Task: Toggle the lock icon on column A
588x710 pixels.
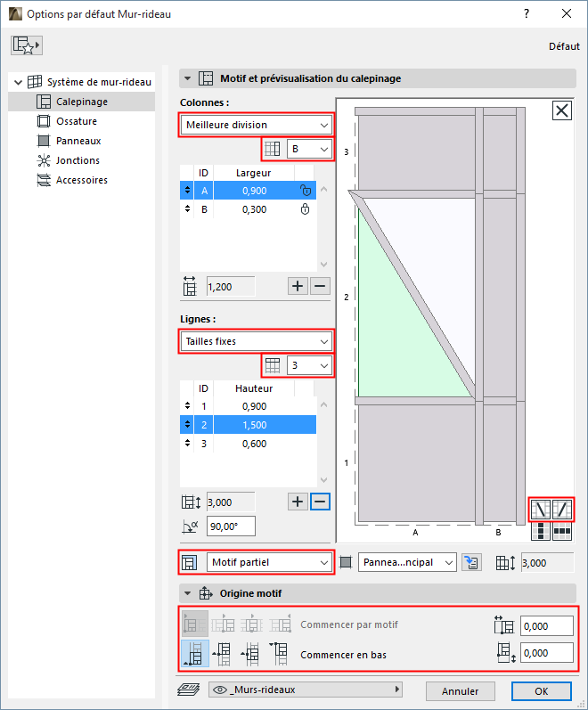Action: click(306, 191)
